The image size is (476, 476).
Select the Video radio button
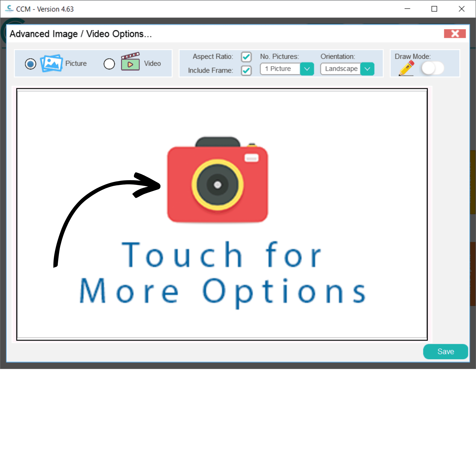[109, 64]
